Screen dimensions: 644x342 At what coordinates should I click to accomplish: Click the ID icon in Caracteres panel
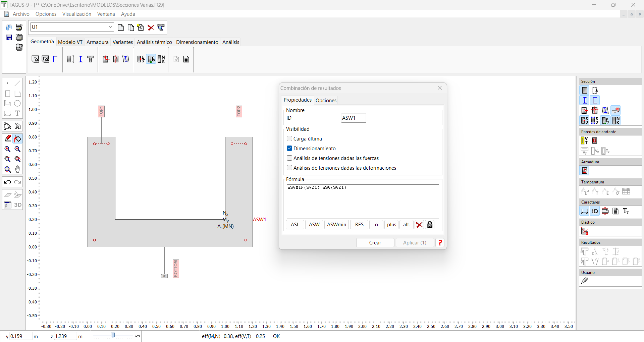(595, 211)
